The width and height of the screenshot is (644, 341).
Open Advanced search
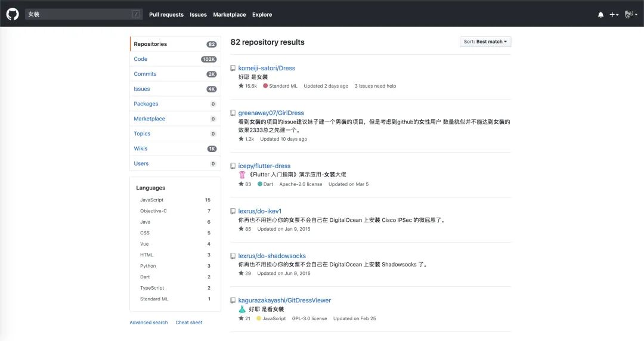(148, 323)
